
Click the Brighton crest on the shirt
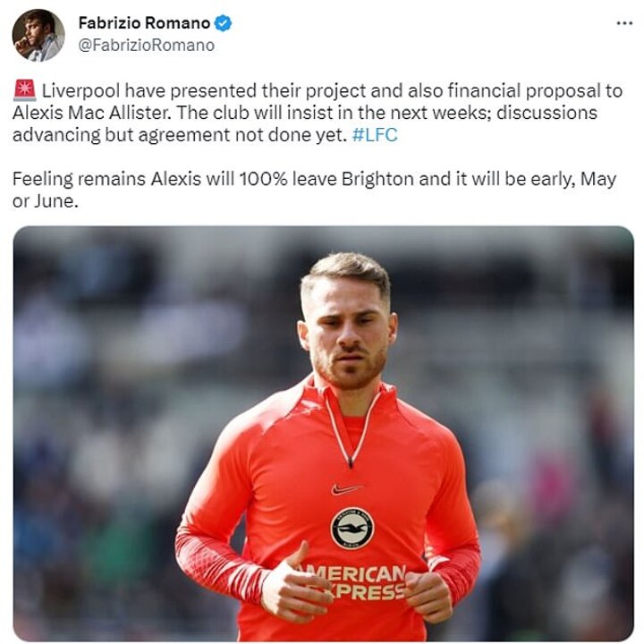point(352,529)
